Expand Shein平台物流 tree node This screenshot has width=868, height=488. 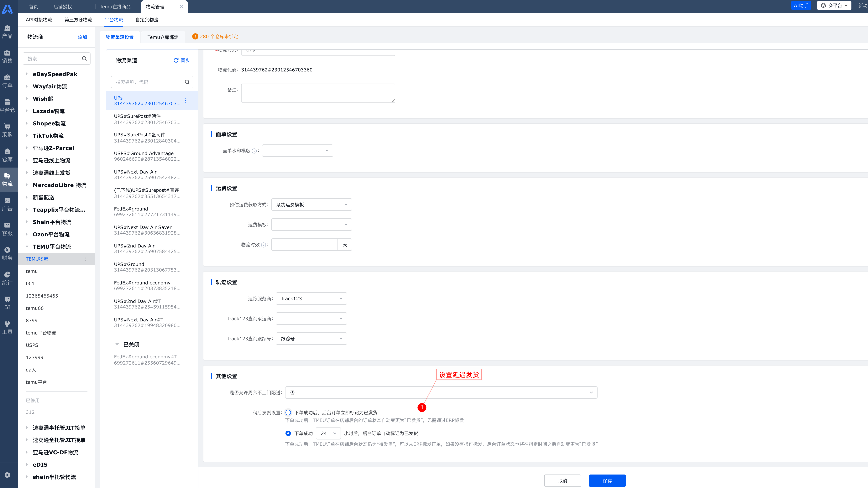(27, 222)
